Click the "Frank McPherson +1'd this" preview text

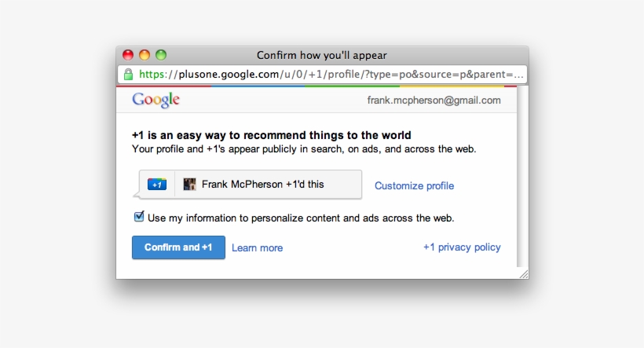(x=262, y=185)
